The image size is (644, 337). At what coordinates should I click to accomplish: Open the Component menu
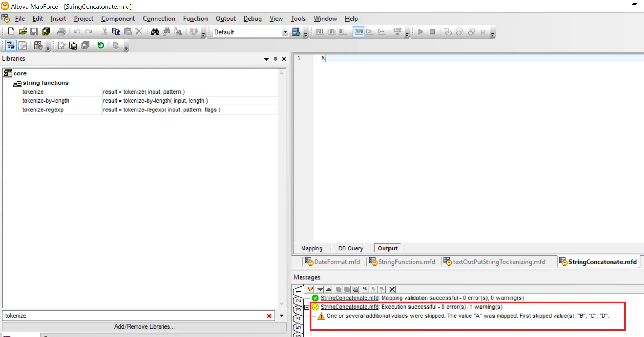pos(118,19)
